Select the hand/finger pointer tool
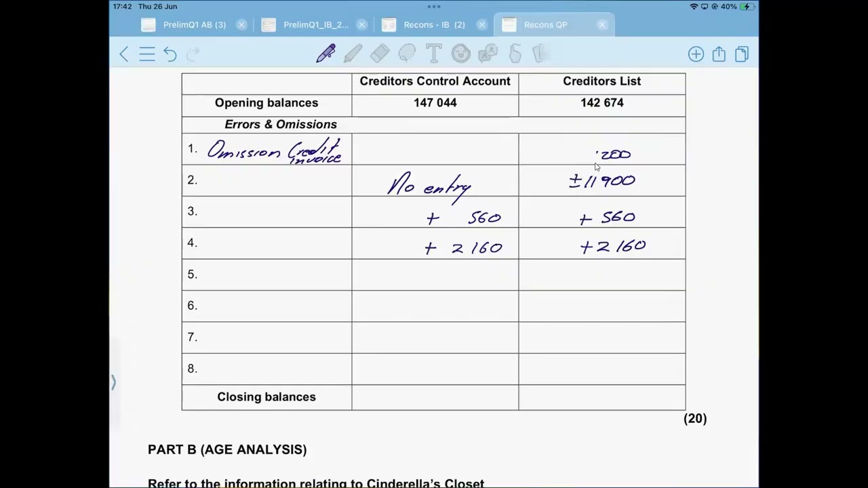 pyautogui.click(x=515, y=54)
